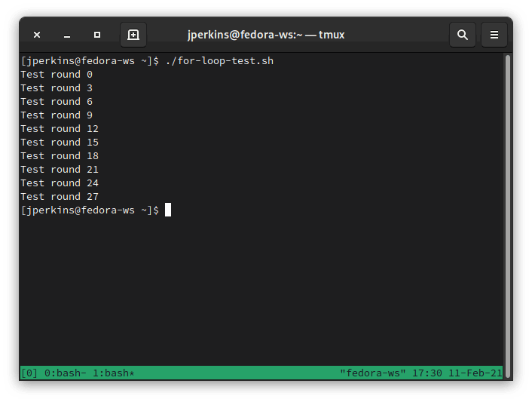Image resolution: width=532 pixels, height=402 pixels.
Task: Click the line "Test round 24"
Action: coord(60,183)
